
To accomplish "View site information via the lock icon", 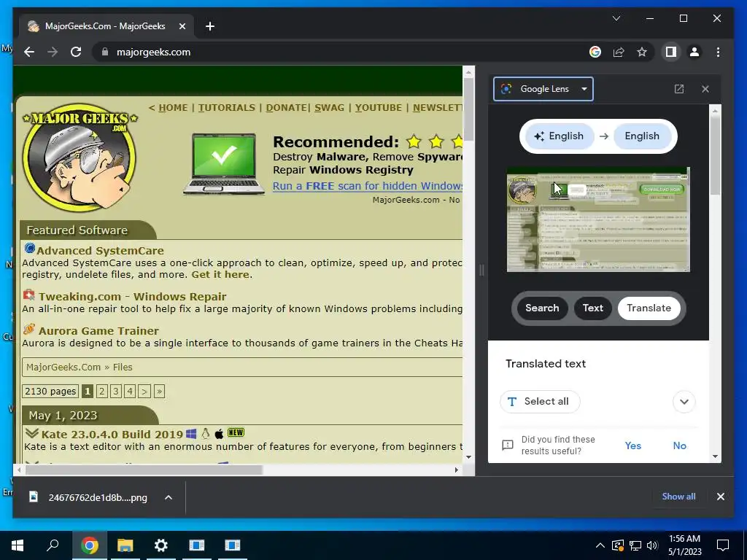I will click(105, 52).
